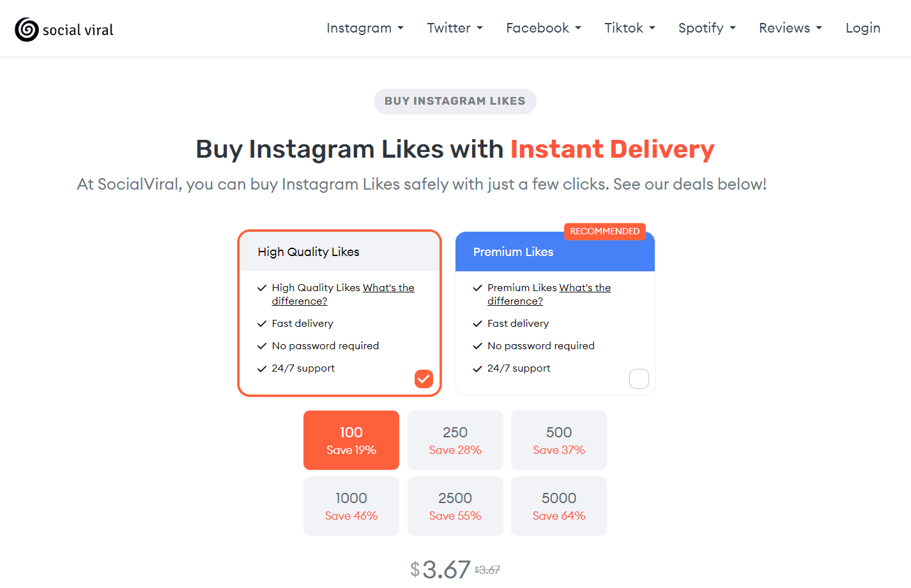Pick the 1000 likes Save 46% option

tap(351, 506)
